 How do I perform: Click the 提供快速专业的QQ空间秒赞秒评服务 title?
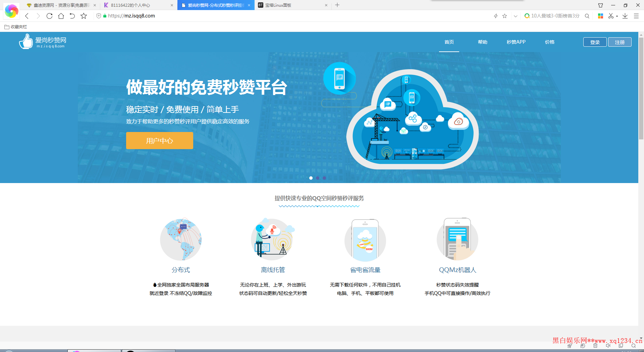[x=319, y=198]
